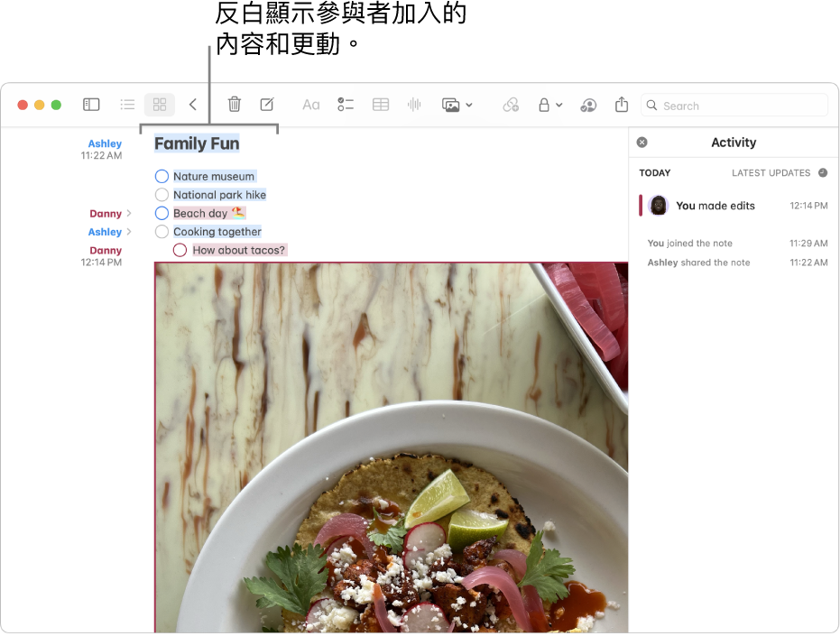This screenshot has width=840, height=636.
Task: Click the National park hike text
Action: (219, 195)
